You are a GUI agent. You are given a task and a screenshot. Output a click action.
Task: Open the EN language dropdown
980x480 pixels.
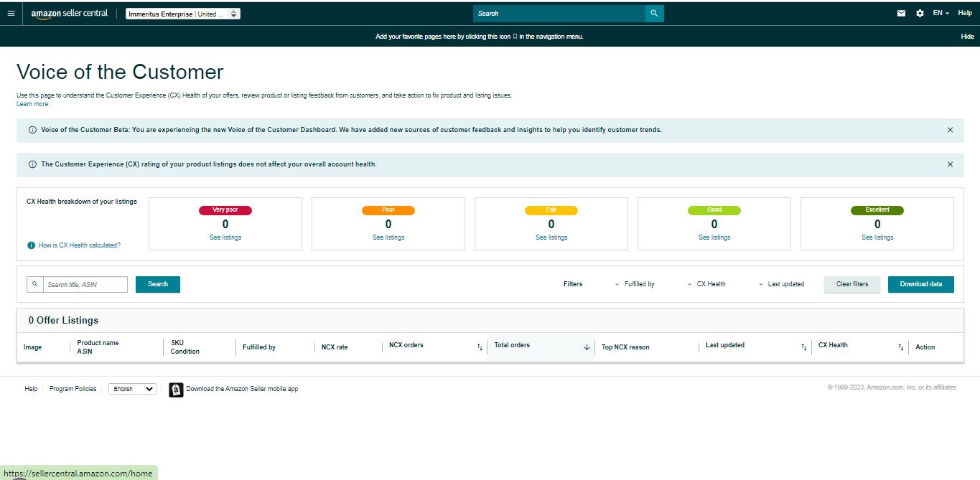[941, 14]
